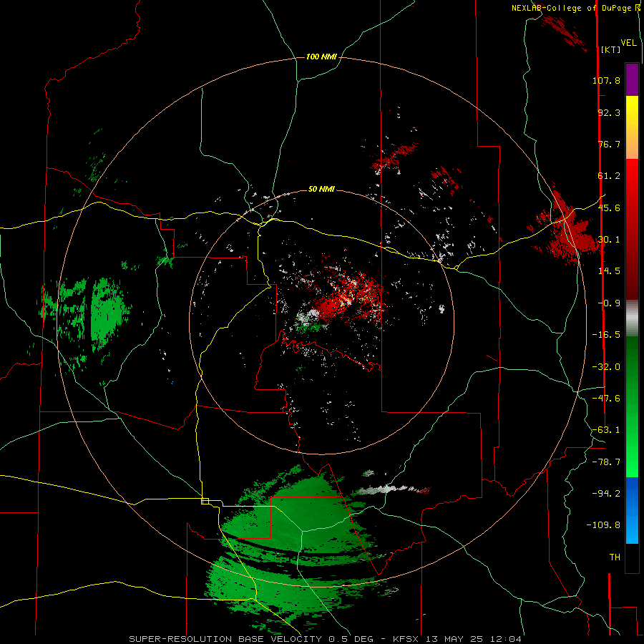The width and height of the screenshot is (644, 644).
Task: Click the 61.2 scale label
Action: [x=609, y=176]
